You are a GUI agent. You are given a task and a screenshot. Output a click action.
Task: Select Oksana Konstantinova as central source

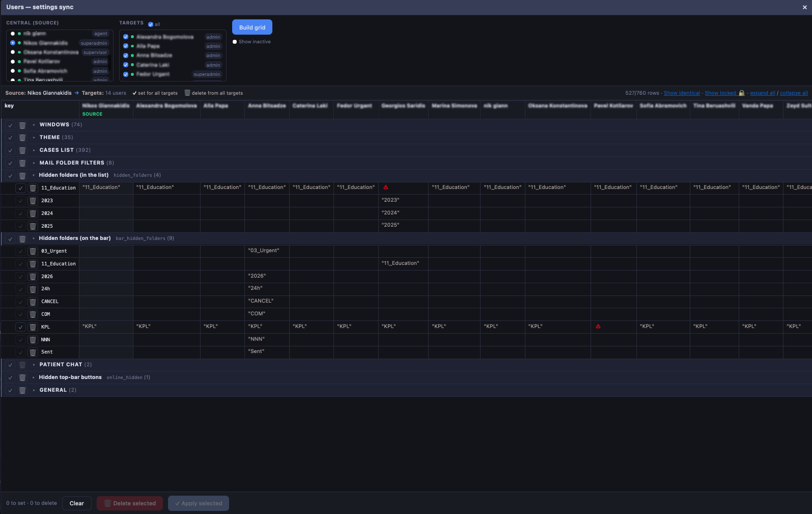[x=13, y=52]
